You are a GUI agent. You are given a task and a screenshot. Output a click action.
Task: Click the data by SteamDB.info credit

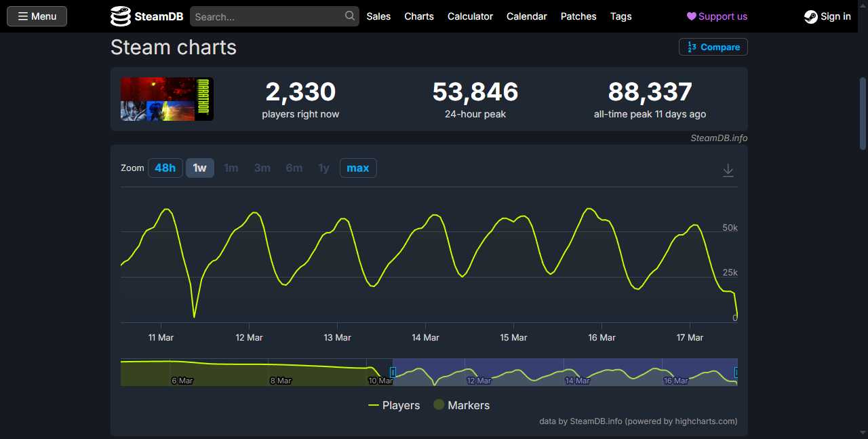click(x=638, y=421)
